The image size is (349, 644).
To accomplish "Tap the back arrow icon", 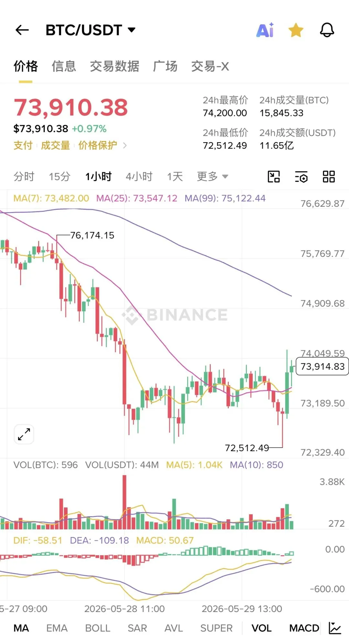I will (x=22, y=30).
